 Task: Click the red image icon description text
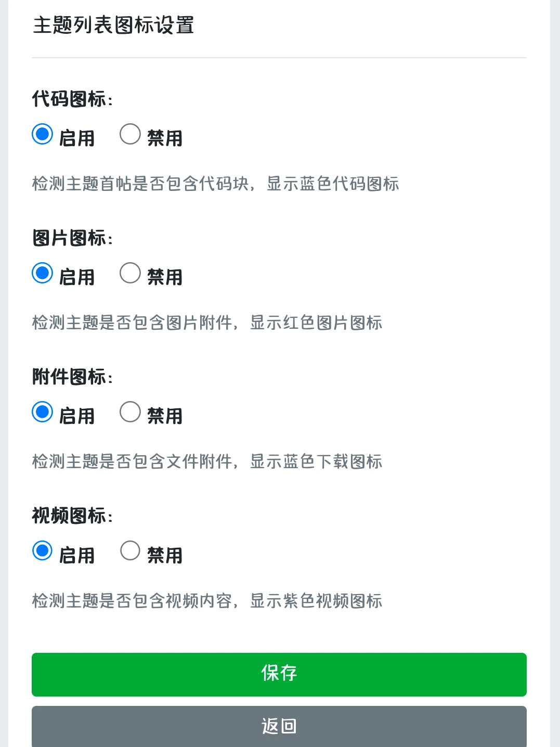(207, 323)
